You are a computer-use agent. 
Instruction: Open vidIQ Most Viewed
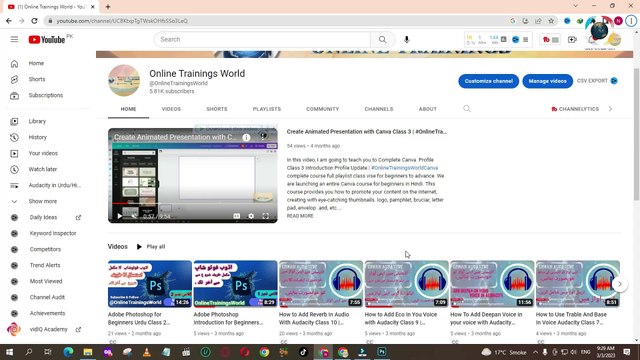click(x=46, y=281)
